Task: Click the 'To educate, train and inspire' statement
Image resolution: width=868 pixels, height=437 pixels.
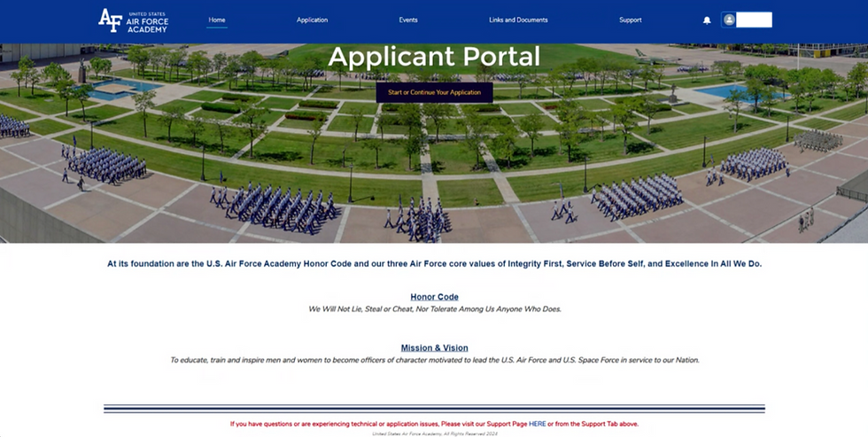Action: tap(435, 360)
